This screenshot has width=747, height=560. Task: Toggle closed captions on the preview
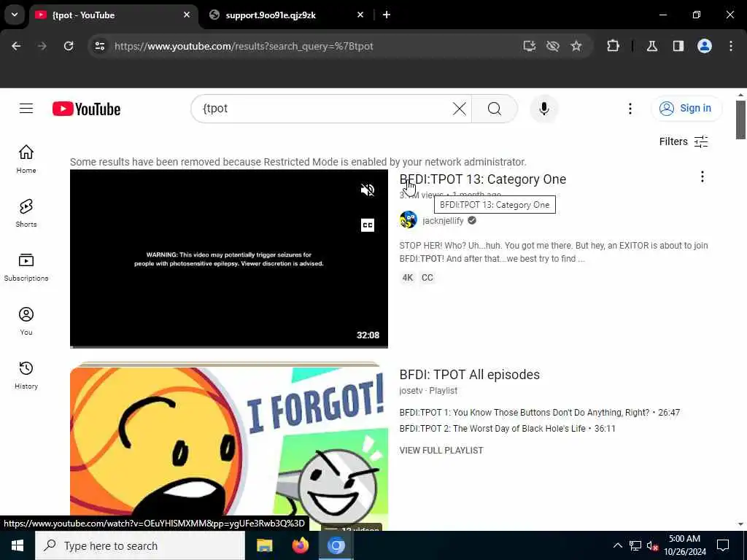pos(368,225)
